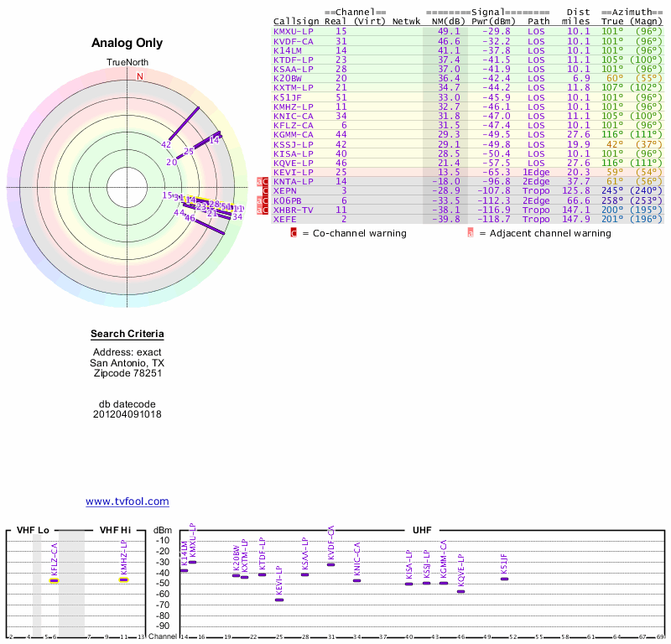Click channel 20 label on radar plot
Screen dimensions: 671x644
click(x=172, y=162)
